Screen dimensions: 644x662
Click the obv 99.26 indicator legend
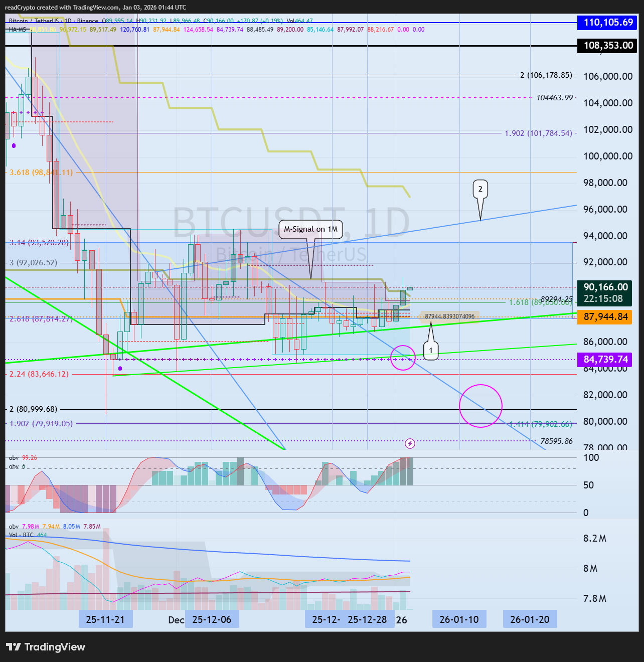coord(23,458)
